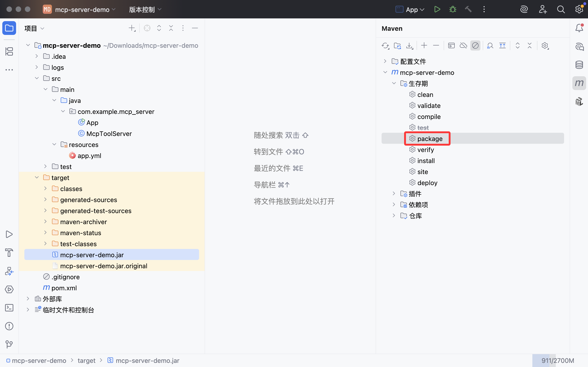Toggle Maven tool window sidebar button
Screen dimensions: 588x367
point(579,83)
